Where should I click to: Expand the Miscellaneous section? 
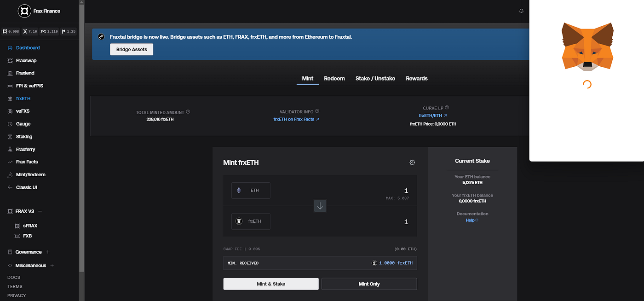(52, 266)
